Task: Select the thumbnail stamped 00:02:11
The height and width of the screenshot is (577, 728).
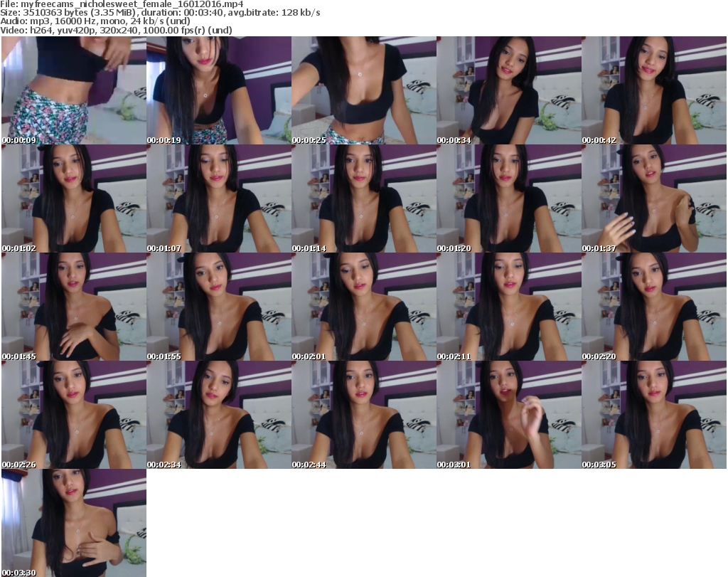Action: point(509,307)
